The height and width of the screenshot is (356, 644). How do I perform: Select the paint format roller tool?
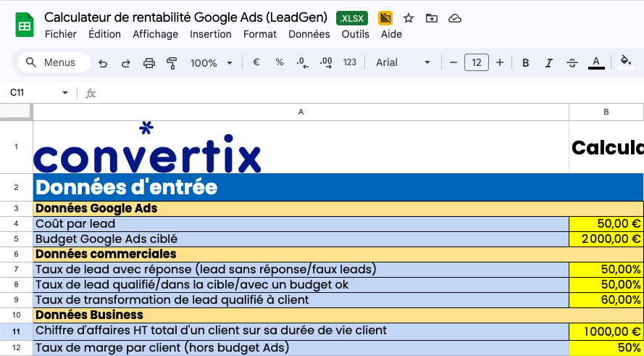click(172, 63)
